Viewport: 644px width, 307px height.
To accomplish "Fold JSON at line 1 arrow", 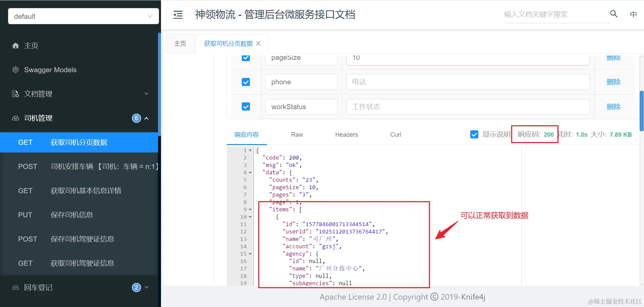I will tap(250, 150).
